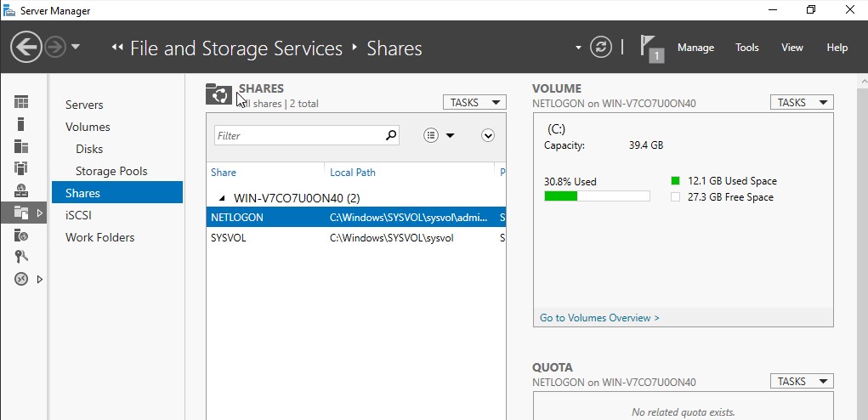
Task: Select the SYSVOL share row
Action: [356, 238]
